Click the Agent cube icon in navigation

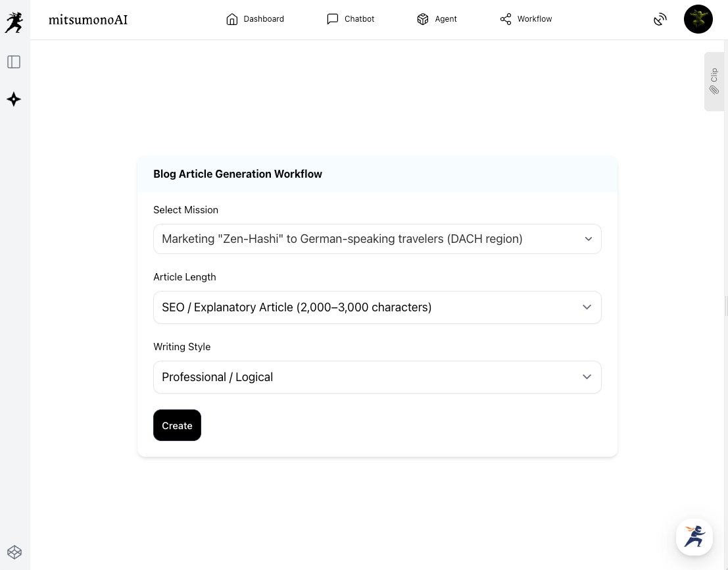(x=423, y=19)
